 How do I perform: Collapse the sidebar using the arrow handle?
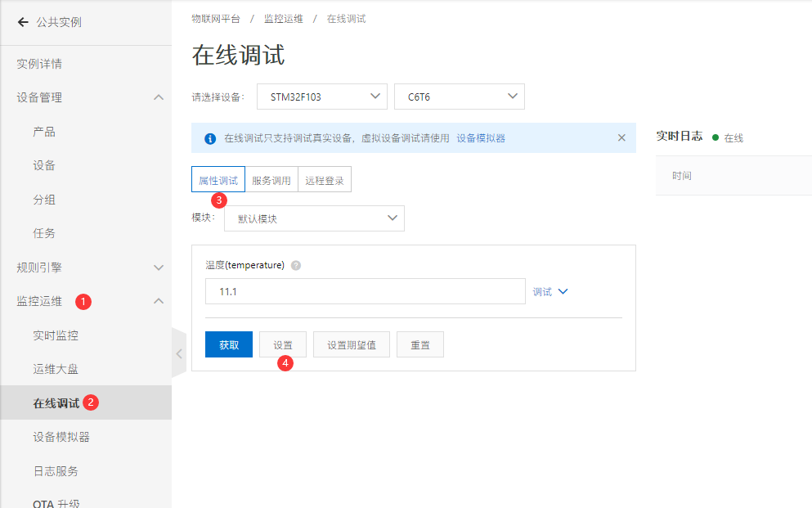(x=179, y=353)
